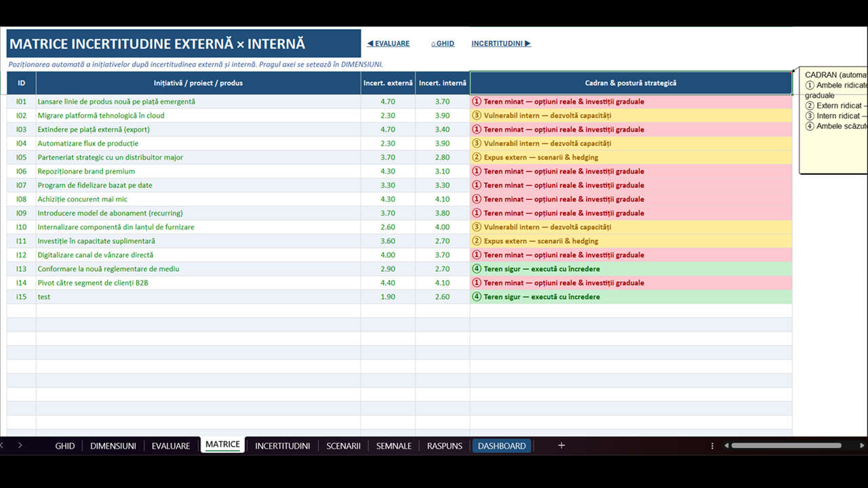Image resolution: width=868 pixels, height=488 pixels.
Task: Switch to the EVALUARE sheet tab
Action: point(171,445)
